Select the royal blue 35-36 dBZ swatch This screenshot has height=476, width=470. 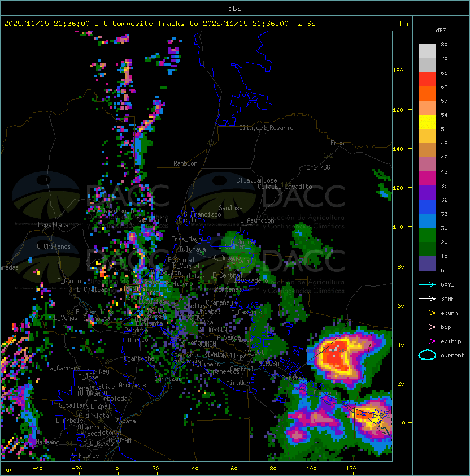click(x=427, y=207)
